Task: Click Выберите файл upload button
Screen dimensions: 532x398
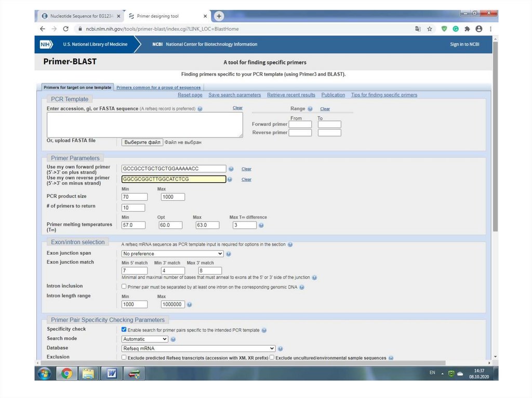Action: pos(142,142)
